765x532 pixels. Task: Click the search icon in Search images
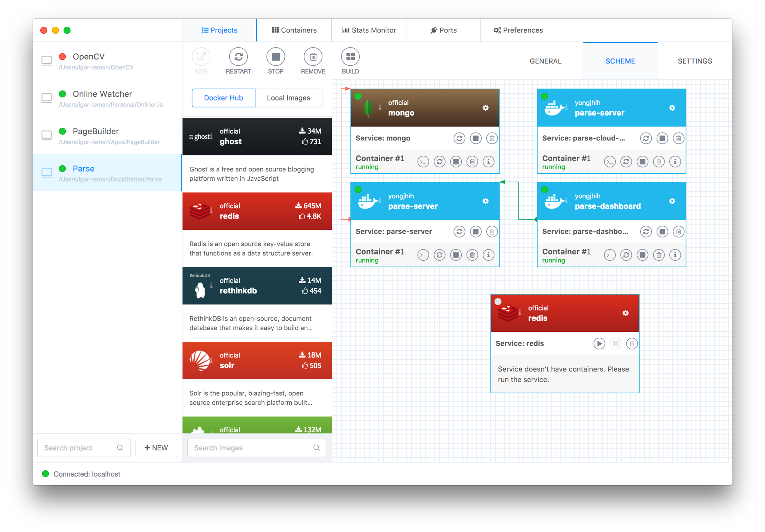tap(316, 448)
